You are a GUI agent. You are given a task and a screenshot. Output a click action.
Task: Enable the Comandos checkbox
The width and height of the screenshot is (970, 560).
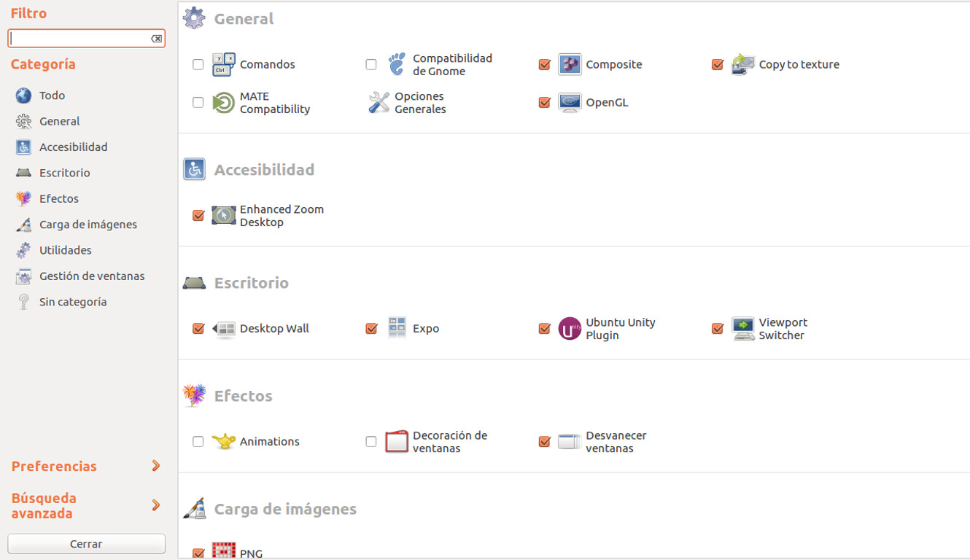[x=198, y=64]
